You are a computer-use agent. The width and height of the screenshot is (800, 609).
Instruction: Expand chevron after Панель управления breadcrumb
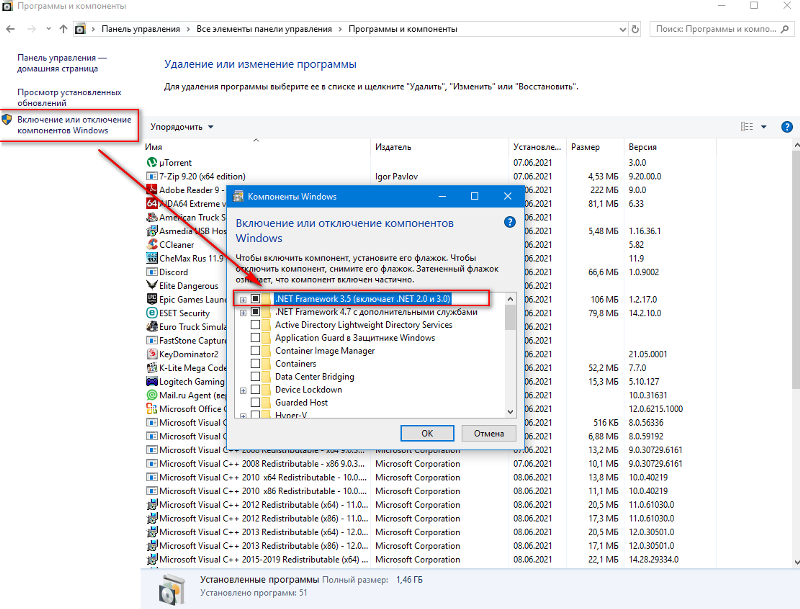(188, 29)
